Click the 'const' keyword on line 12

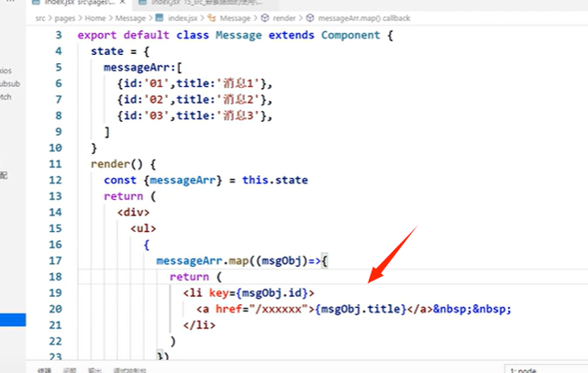pos(120,180)
